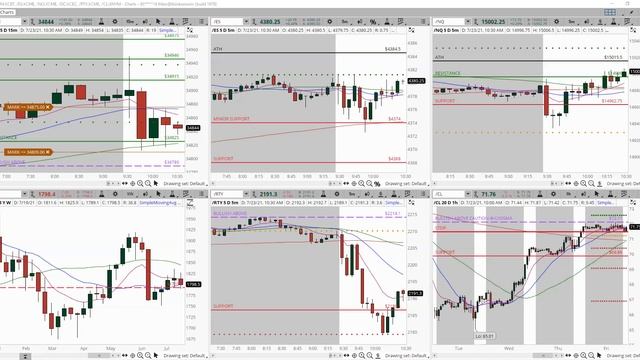The image size is (640, 360).
Task: Toggle studies legend collapse on /NQ chart
Action: [x=633, y=30]
